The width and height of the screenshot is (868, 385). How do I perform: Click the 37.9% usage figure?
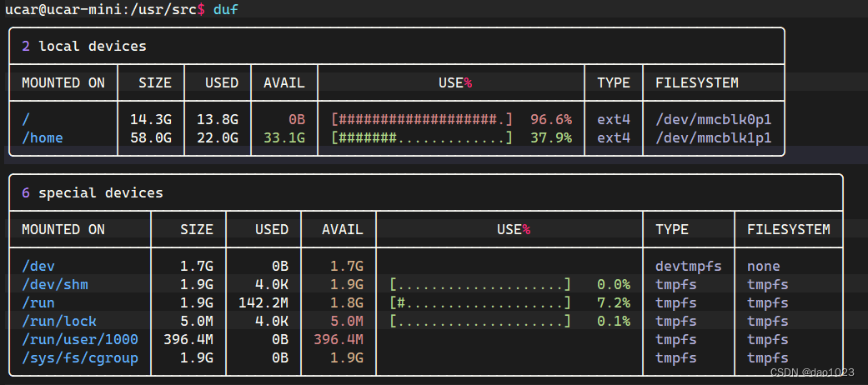(x=551, y=137)
